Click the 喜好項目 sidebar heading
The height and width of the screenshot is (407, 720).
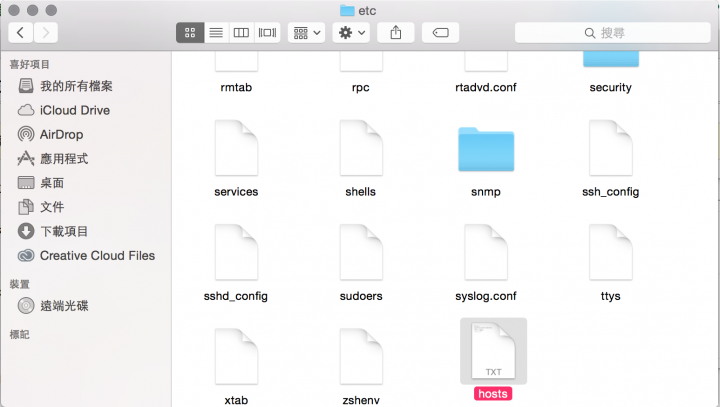[29, 64]
